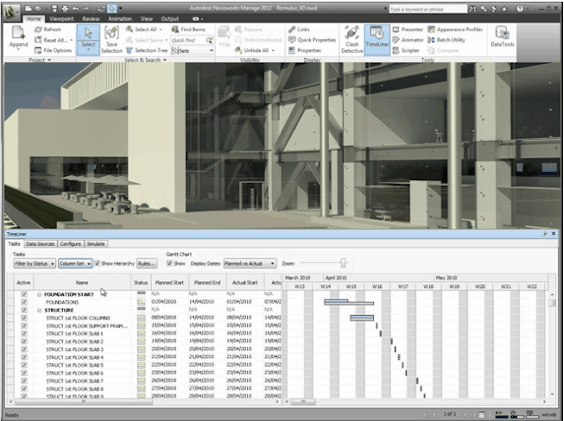The width and height of the screenshot is (564, 421).
Task: Click the Links icon in Display
Action: click(292, 30)
